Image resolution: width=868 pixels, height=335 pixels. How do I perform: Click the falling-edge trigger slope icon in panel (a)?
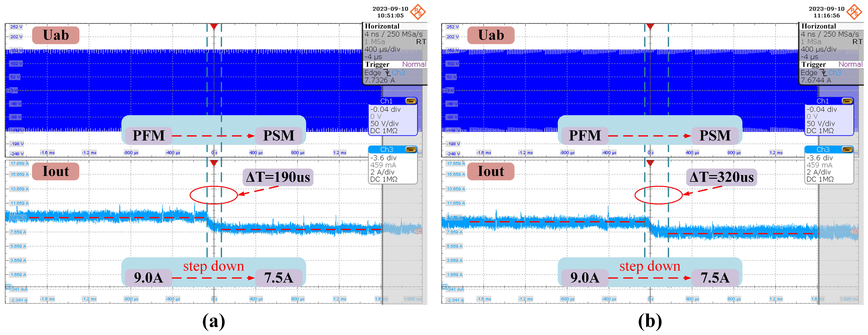(x=387, y=72)
